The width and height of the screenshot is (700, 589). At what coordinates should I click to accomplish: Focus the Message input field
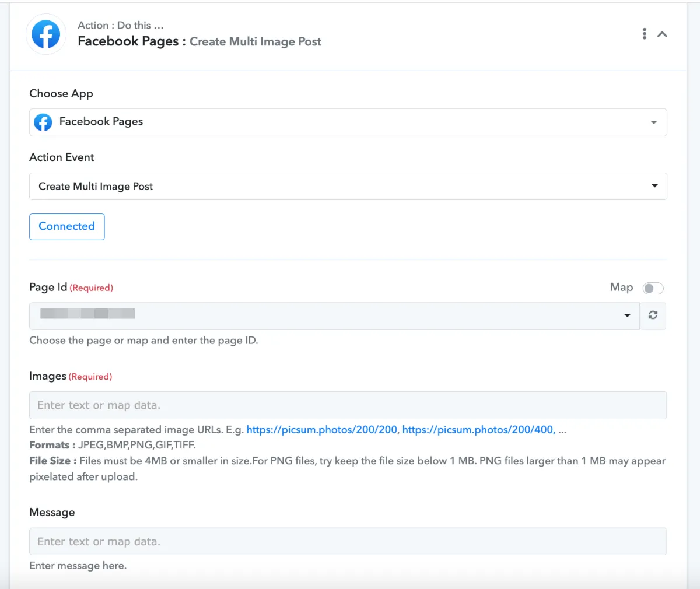348,541
